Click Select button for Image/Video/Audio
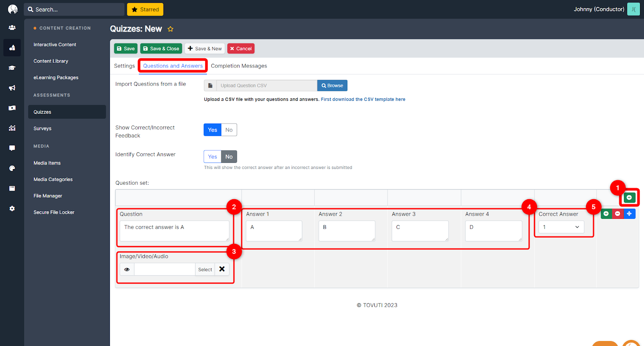 point(205,270)
